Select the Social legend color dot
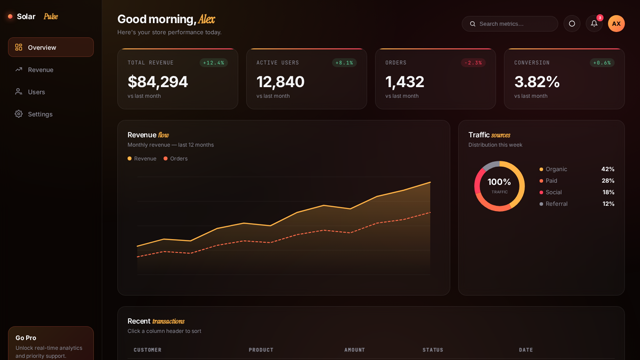Screen dimensions: 640x360 pos(541,192)
